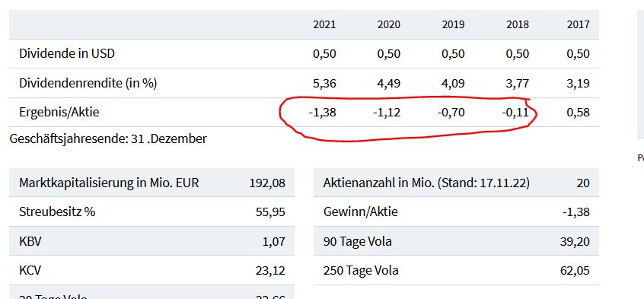The width and height of the screenshot is (644, 299).
Task: Click the 90 Tage Vola value 39,20
Action: pyautogui.click(x=575, y=241)
